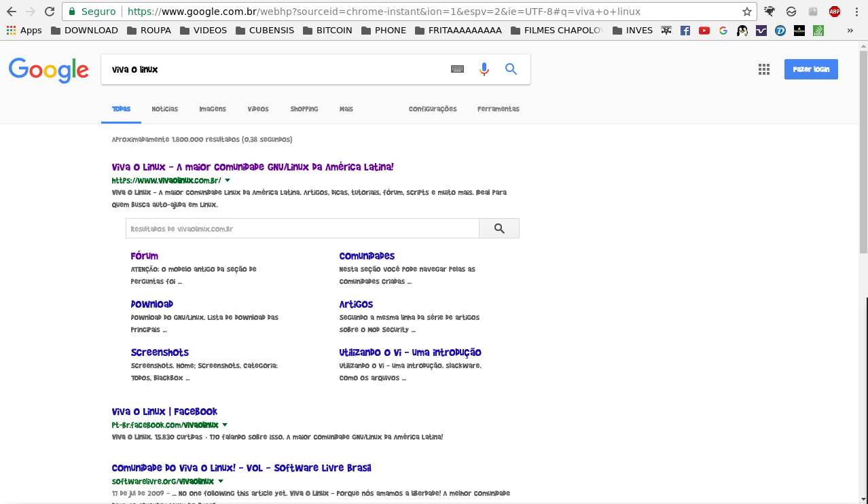Show more bookmarks with double chevron
This screenshot has width=868, height=504.
pos(850,31)
